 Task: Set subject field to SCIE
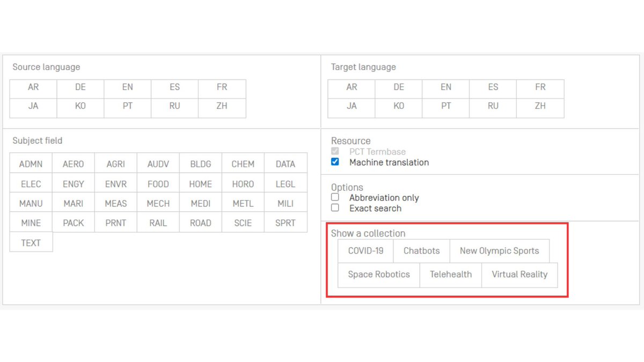pyautogui.click(x=243, y=223)
